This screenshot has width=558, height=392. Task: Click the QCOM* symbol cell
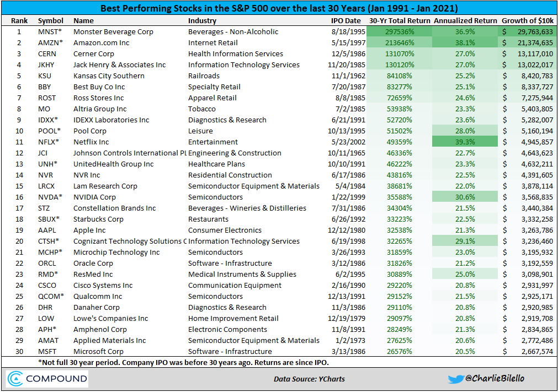point(51,296)
